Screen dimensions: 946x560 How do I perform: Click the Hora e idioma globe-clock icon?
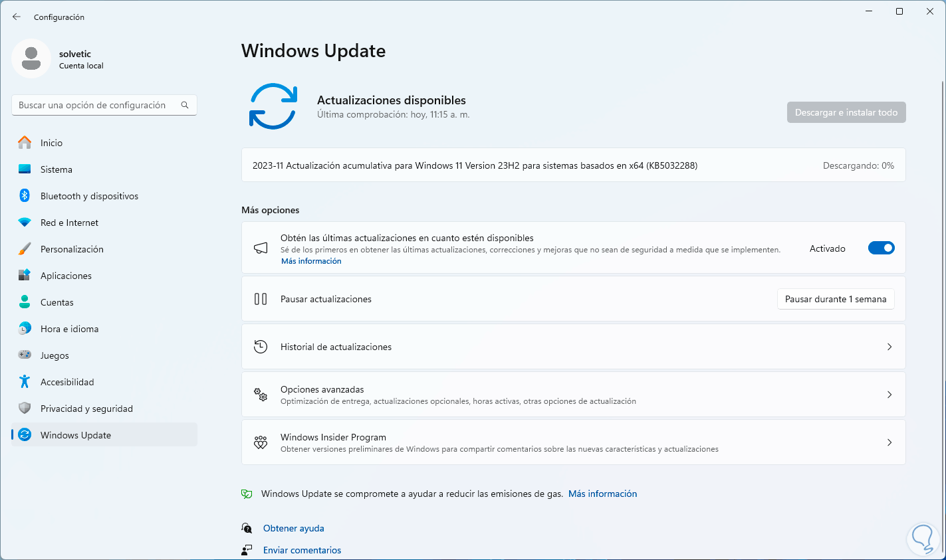pos(25,329)
